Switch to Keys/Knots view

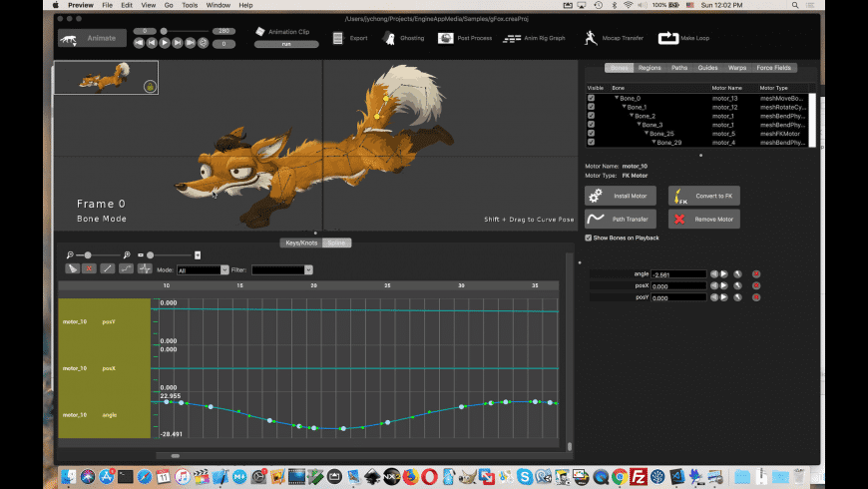[x=301, y=243]
